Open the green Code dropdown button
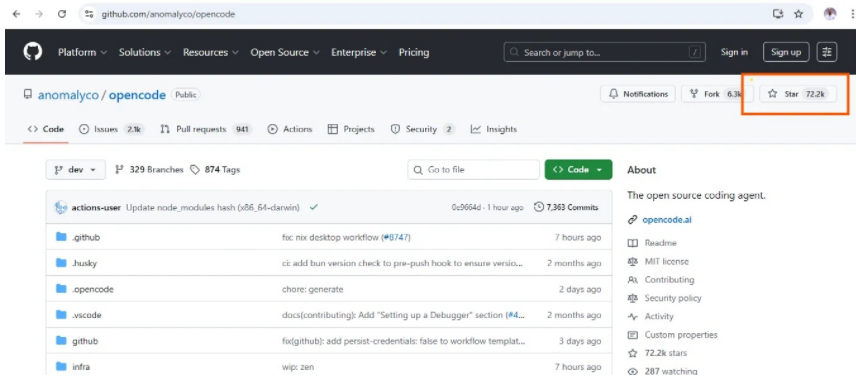The image size is (856, 389). point(578,170)
